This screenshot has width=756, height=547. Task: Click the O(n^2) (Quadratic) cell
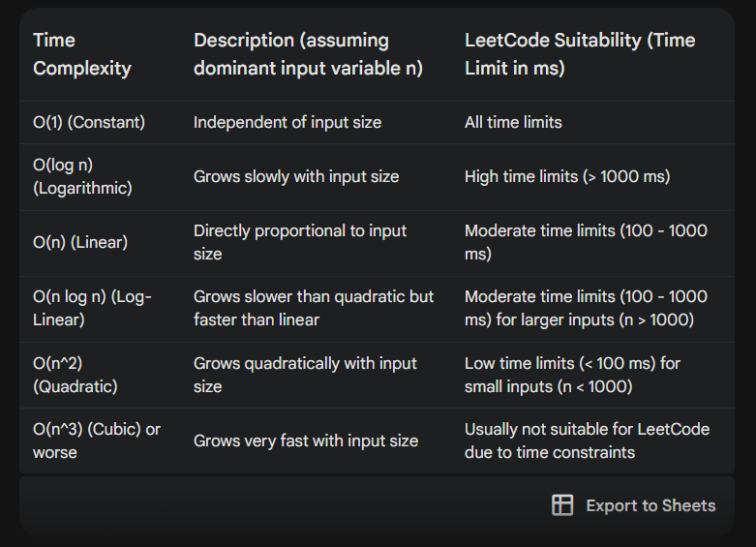pyautogui.click(x=76, y=375)
